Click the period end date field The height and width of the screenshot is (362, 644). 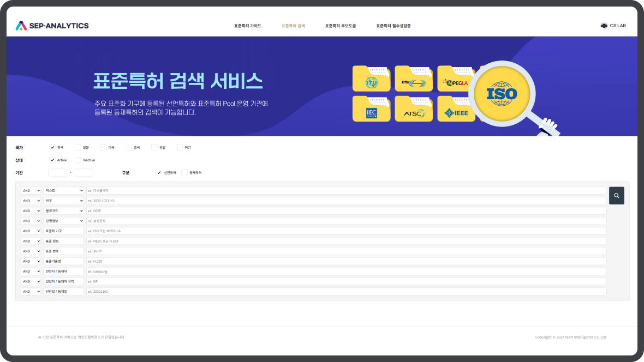84,173
